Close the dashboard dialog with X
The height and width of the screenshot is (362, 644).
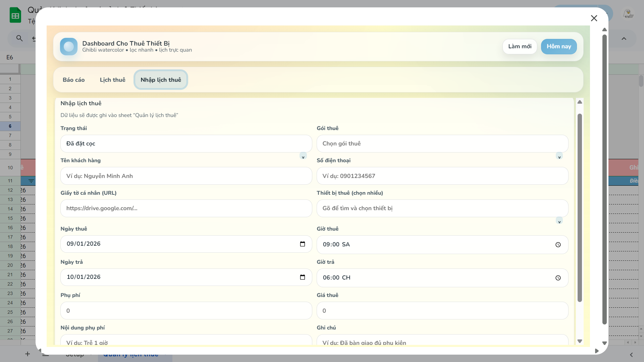[594, 18]
